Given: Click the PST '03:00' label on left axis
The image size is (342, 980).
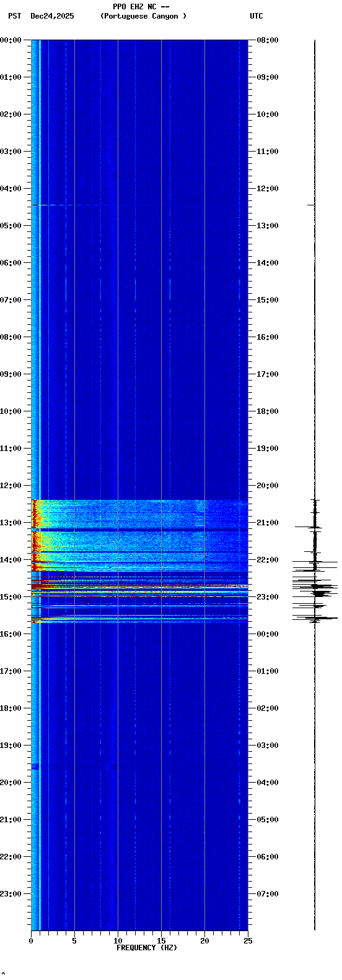Looking at the screenshot, I should point(11,152).
